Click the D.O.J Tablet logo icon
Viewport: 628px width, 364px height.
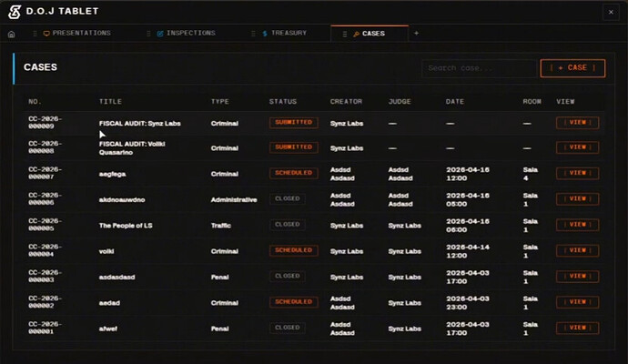point(15,12)
